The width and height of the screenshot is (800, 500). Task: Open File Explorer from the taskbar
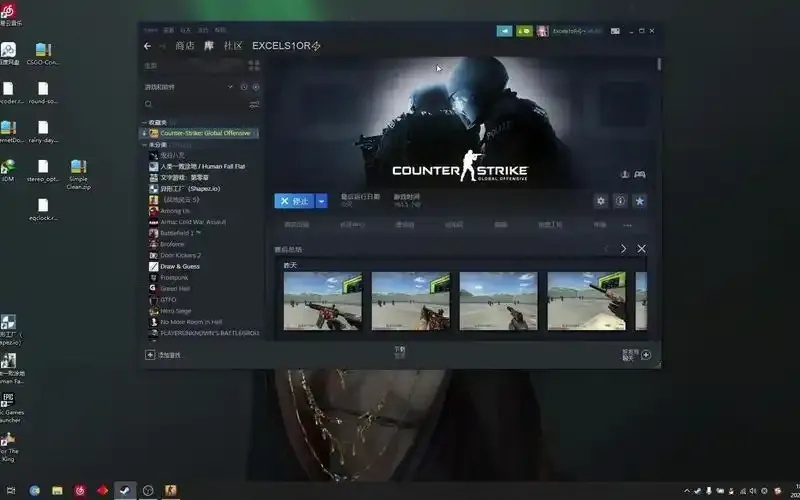coord(57,490)
